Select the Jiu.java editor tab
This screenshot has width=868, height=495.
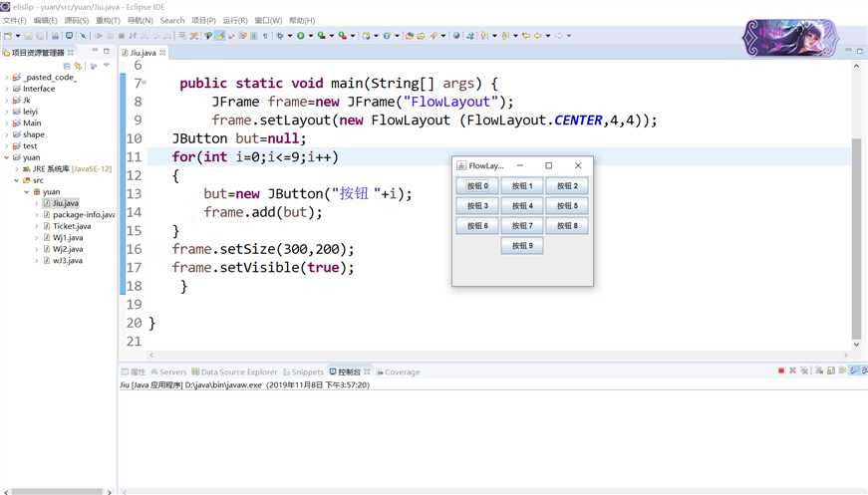pyautogui.click(x=143, y=53)
